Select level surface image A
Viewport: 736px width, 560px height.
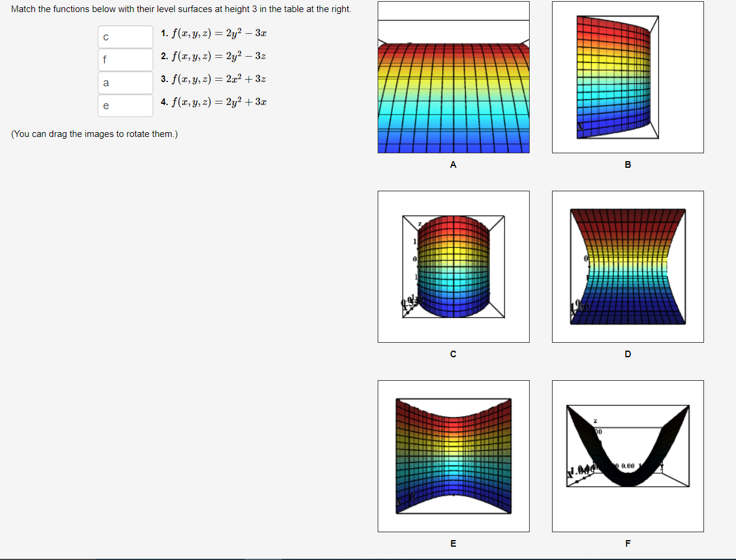[x=454, y=77]
